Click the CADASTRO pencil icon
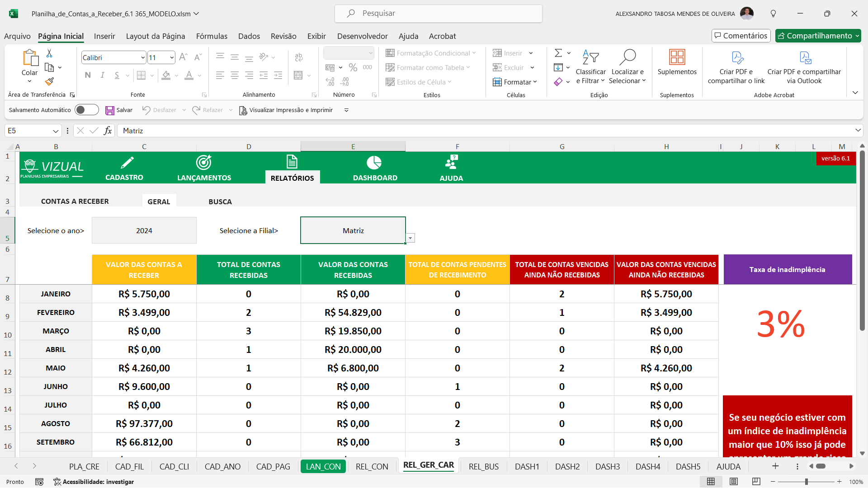 (x=127, y=163)
